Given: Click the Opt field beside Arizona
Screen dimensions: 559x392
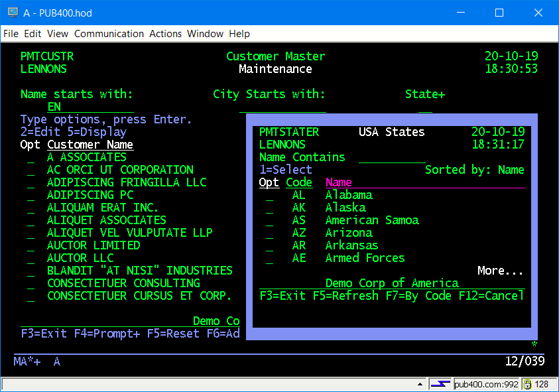Looking at the screenshot, I should pyautogui.click(x=269, y=233).
